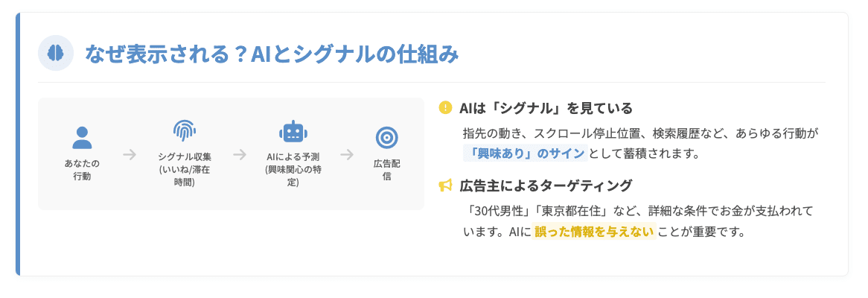Screen dimensions: 868x298
Task: Click the yellow exclamation mark icon
Action: coord(445,108)
